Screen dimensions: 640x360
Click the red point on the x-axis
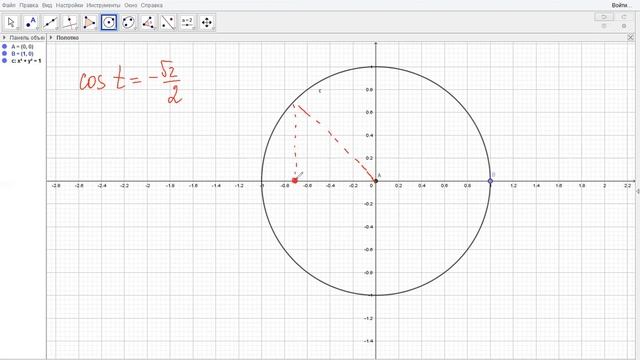295,180
